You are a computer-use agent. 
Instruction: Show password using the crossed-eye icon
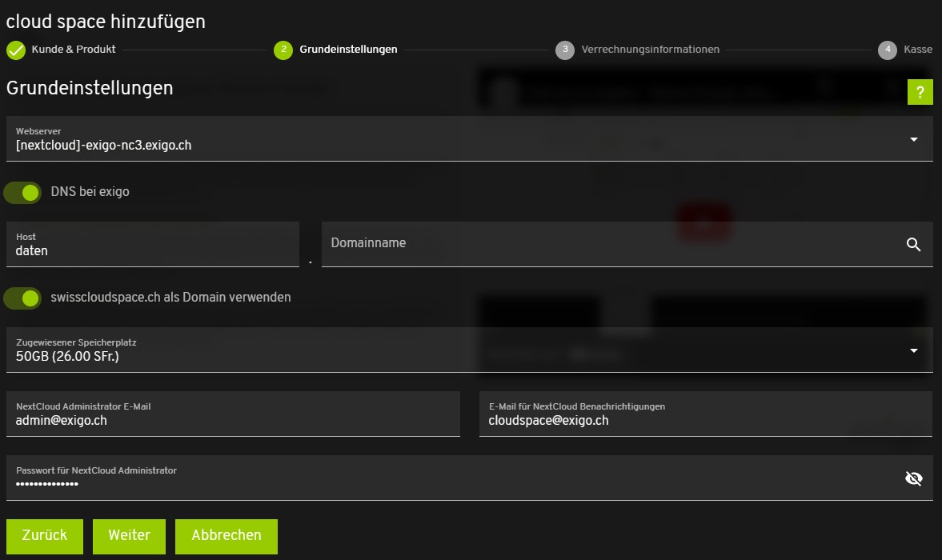click(x=913, y=478)
